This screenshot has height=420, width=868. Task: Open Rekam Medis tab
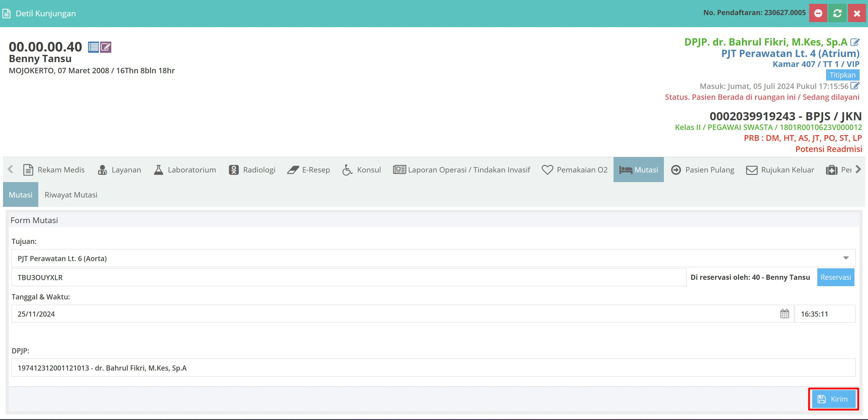(54, 169)
